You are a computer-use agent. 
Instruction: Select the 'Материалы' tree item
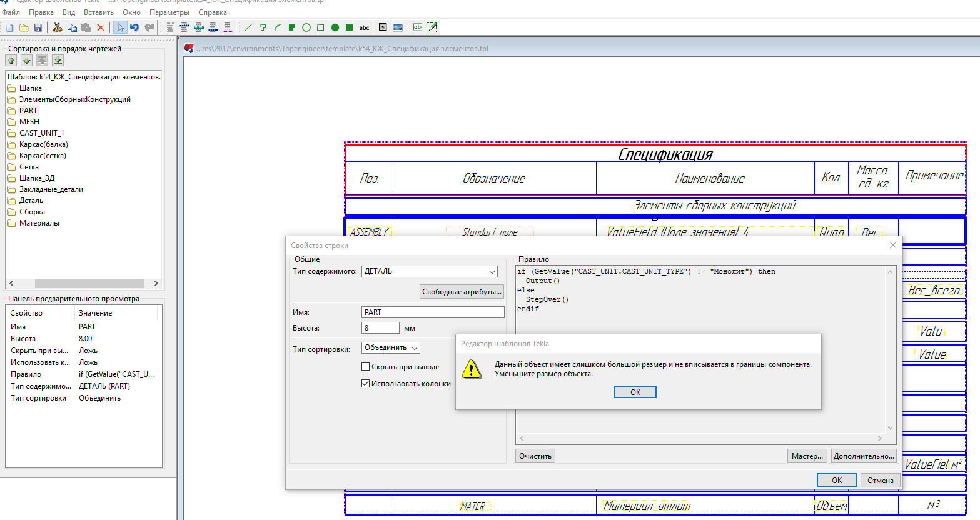39,223
